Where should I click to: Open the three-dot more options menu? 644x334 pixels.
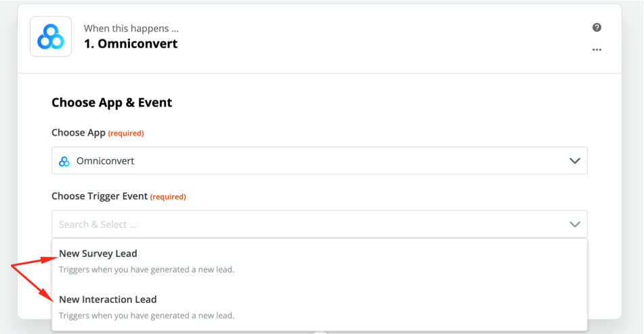pos(597,49)
